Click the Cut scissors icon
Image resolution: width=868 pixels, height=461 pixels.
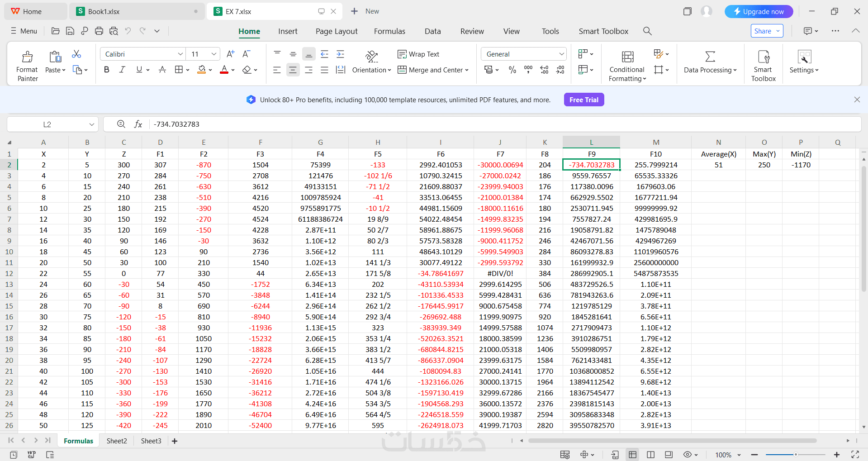coord(76,54)
